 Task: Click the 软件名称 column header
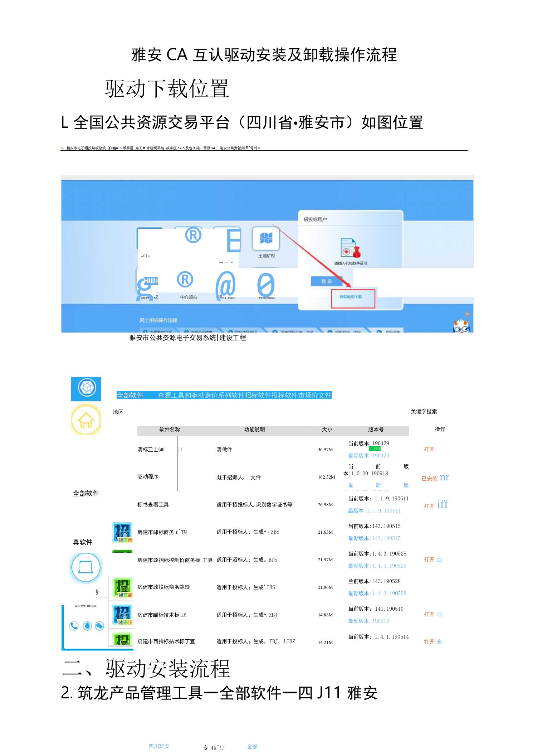pos(170,430)
